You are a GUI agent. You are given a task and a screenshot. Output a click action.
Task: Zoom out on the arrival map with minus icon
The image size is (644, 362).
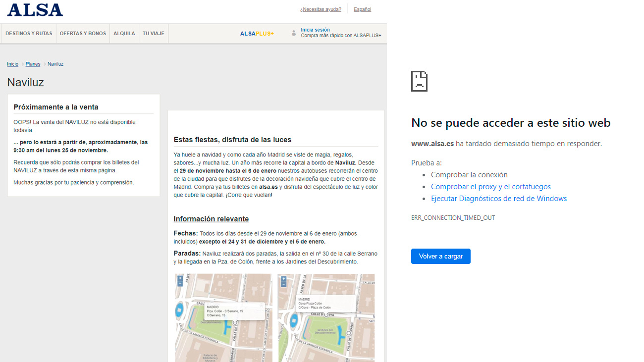point(283,284)
